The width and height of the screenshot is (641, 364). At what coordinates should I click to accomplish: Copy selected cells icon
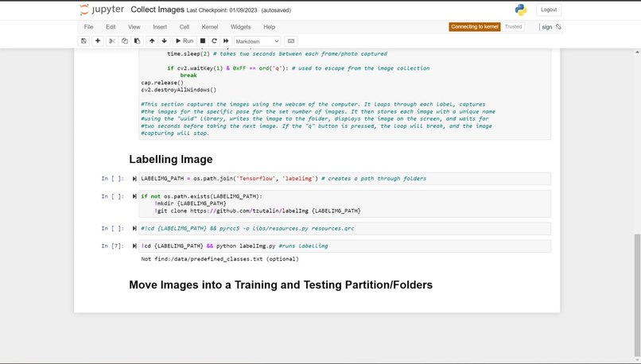point(125,41)
